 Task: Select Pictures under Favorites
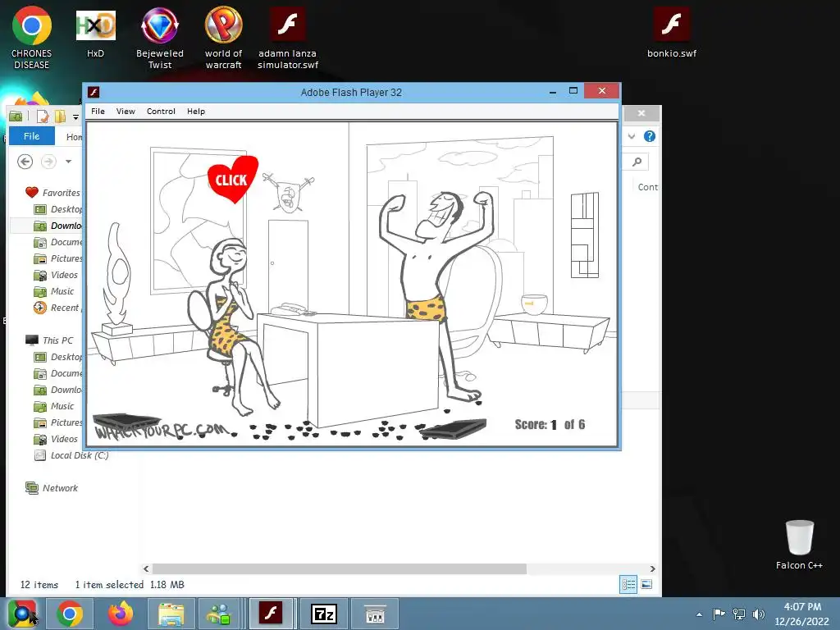[58, 258]
